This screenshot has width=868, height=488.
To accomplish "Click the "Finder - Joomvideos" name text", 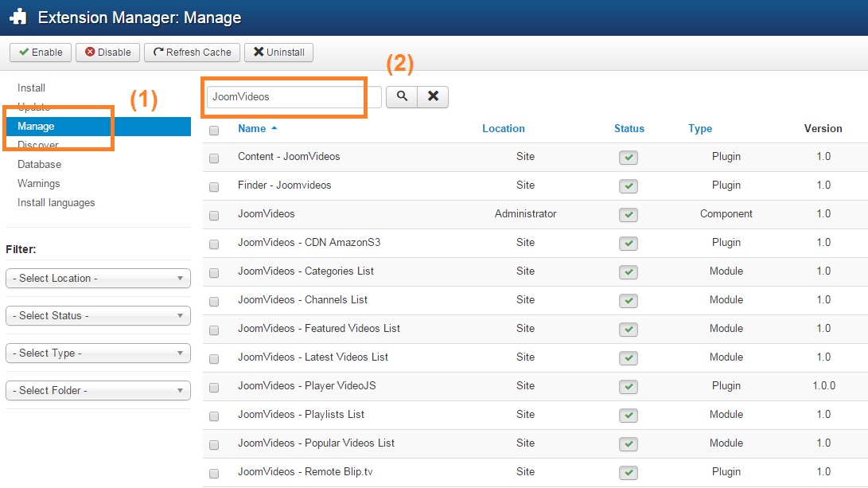I will [x=285, y=185].
